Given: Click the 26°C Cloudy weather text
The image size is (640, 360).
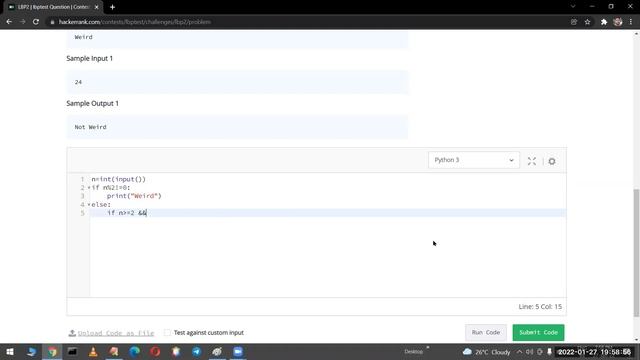Looking at the screenshot, I should tap(493, 352).
